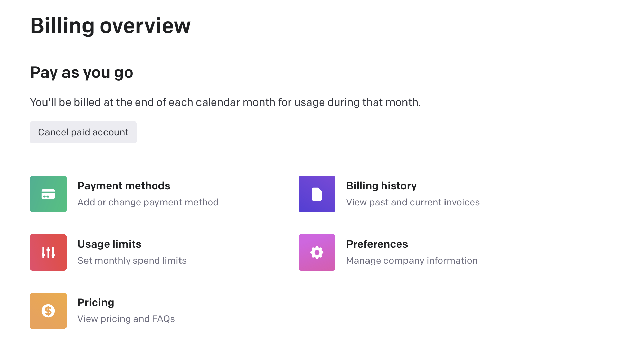Click 'View pricing and FAQs' text
The width and height of the screenshot is (644, 357).
click(126, 319)
